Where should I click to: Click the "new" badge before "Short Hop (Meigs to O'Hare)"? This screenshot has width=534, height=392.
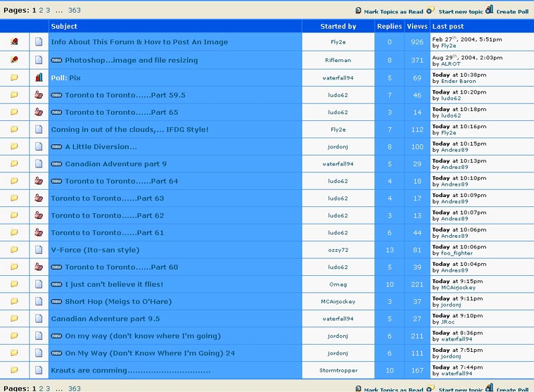click(57, 302)
